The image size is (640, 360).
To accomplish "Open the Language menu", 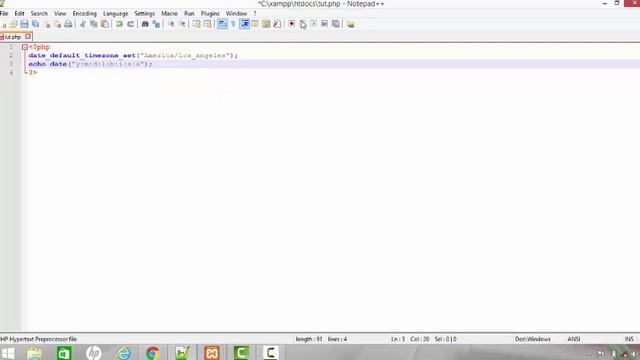I will coord(116,13).
